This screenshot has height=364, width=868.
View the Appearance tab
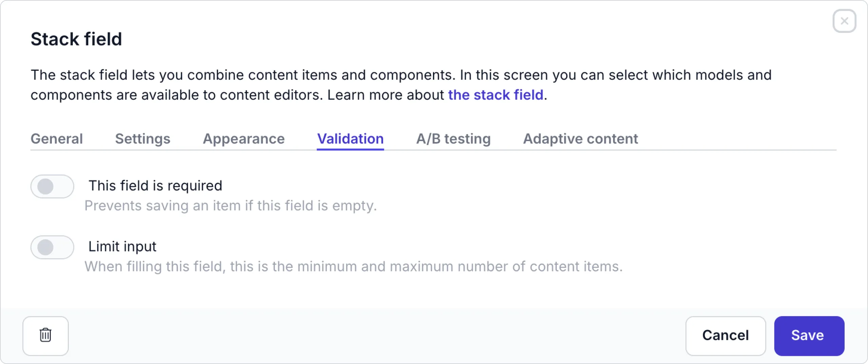click(x=244, y=139)
